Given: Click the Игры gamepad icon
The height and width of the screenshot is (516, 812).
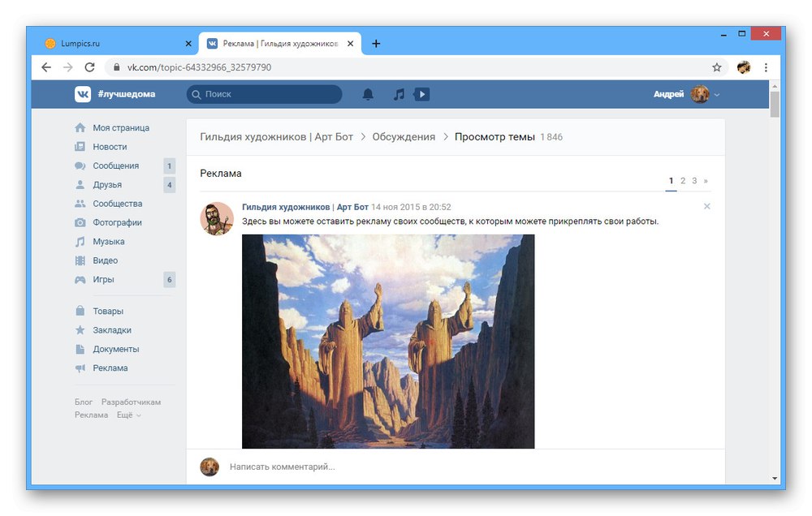Looking at the screenshot, I should click(x=80, y=279).
